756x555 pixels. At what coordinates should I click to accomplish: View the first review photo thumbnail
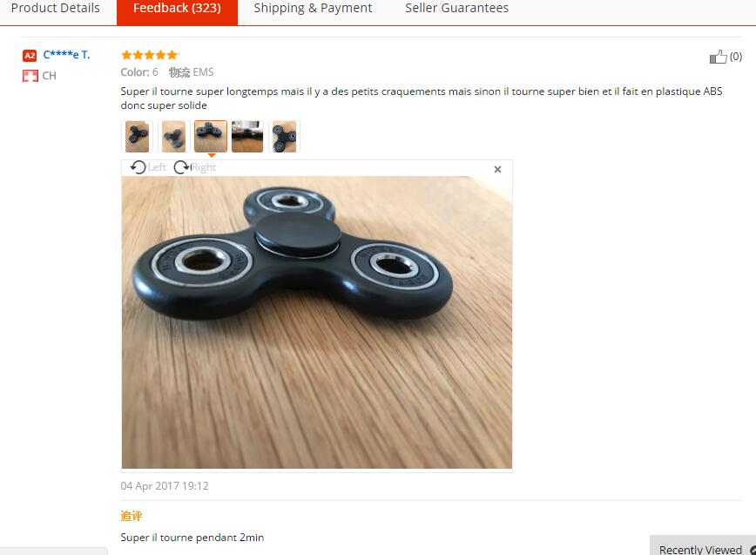137,137
